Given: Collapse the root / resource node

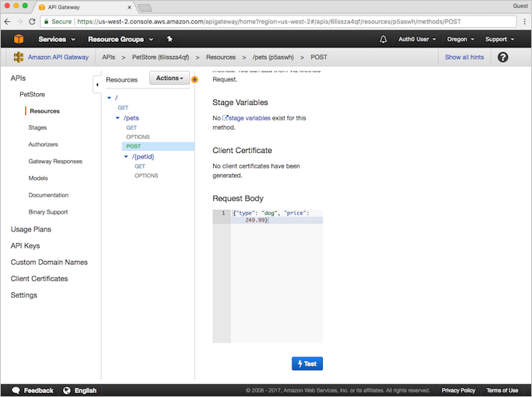Looking at the screenshot, I should [109, 98].
